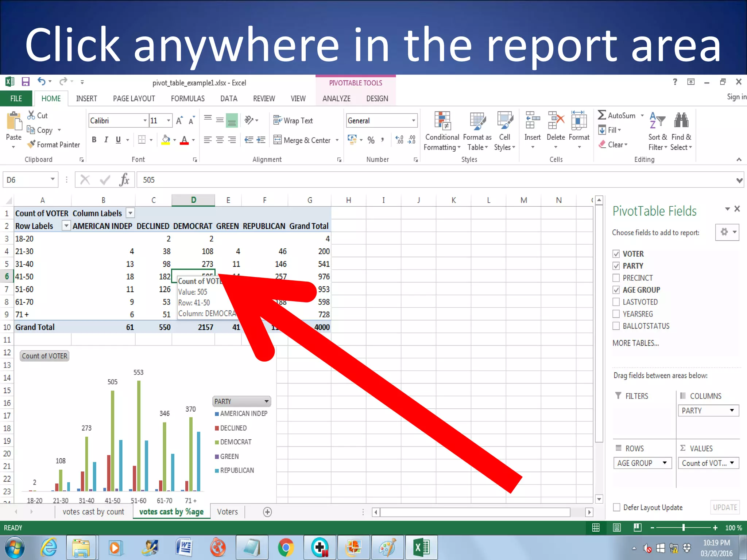
Task: Click the Decrease Font Size icon
Action: pyautogui.click(x=191, y=120)
